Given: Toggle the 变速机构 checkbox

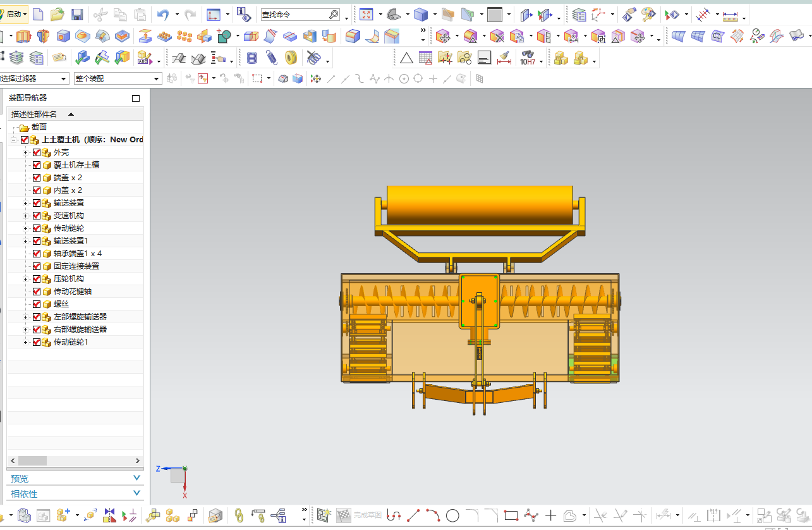Looking at the screenshot, I should 37,216.
